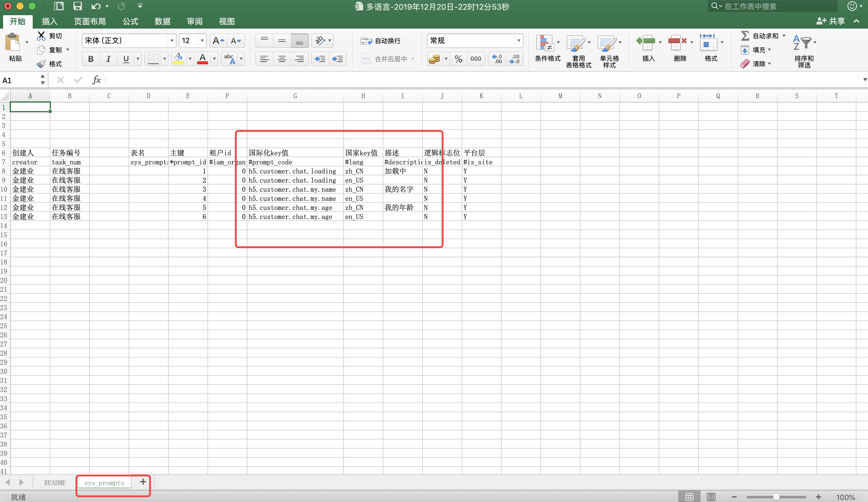868x502 pixels.
Task: Expand the fill color dropdown arrow
Action: (x=190, y=59)
